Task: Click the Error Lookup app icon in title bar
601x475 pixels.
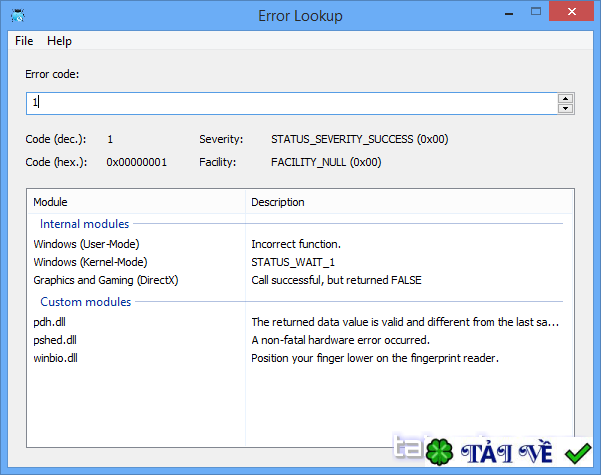Action: pyautogui.click(x=18, y=16)
